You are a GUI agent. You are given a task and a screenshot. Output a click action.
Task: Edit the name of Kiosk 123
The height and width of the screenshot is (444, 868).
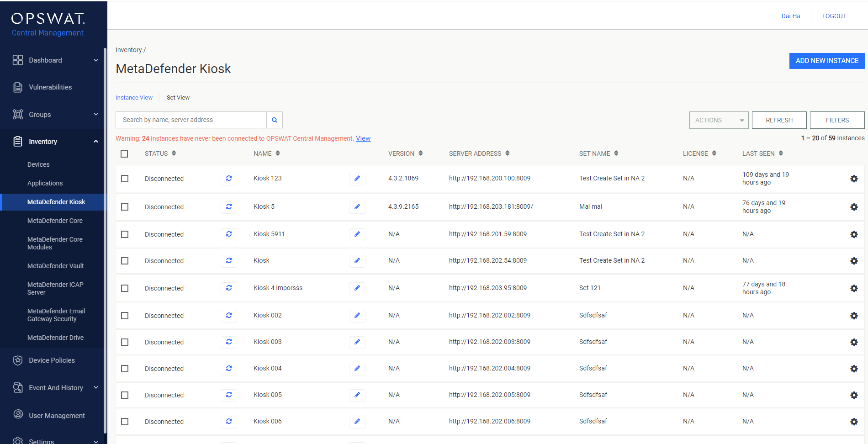(357, 179)
